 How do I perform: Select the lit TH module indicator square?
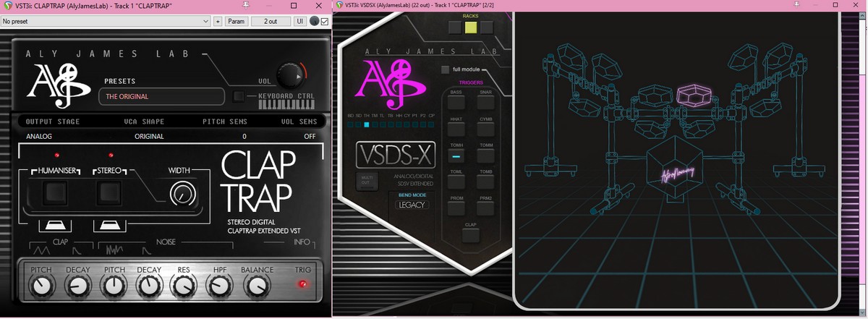tap(367, 124)
